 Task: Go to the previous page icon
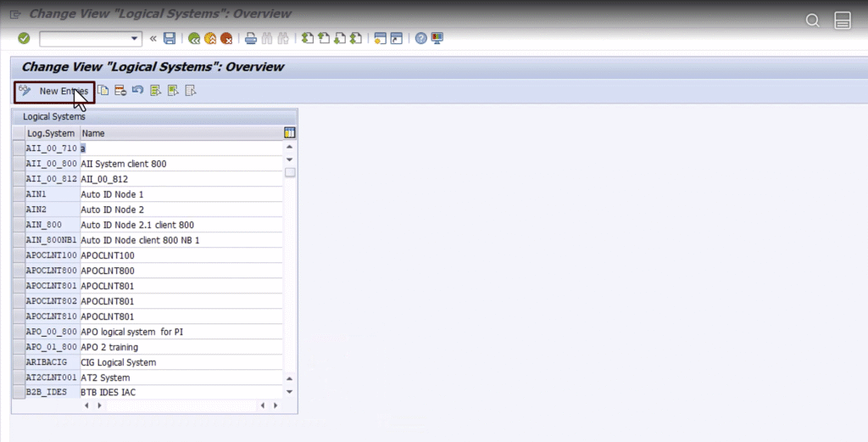point(324,38)
